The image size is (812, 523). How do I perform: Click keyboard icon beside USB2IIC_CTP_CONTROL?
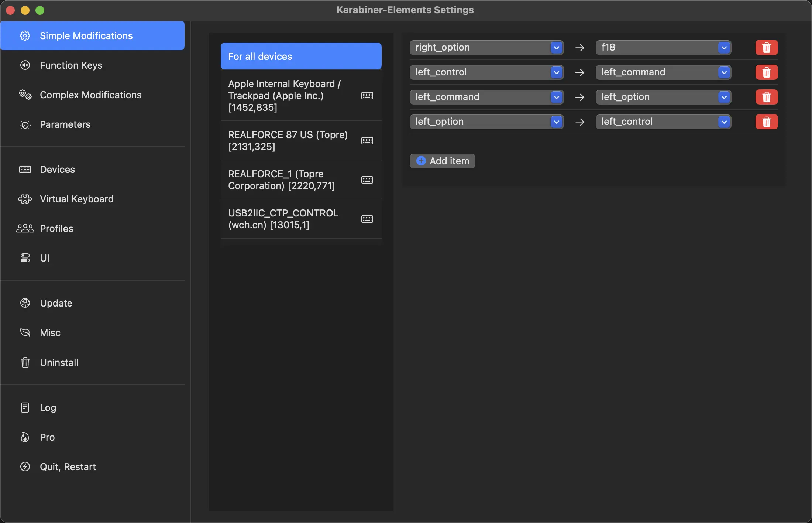[x=367, y=219]
